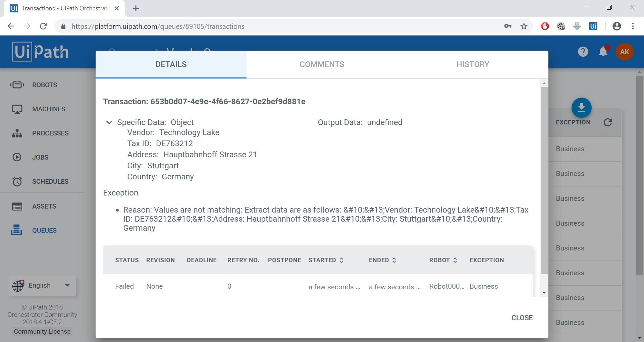Open the Processes hierarchy icon
This screenshot has width=644, height=342.
pos(17,133)
